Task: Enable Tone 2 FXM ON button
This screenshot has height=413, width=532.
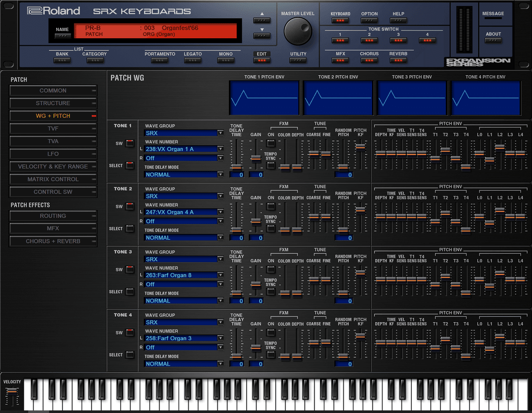Action: 271,206
